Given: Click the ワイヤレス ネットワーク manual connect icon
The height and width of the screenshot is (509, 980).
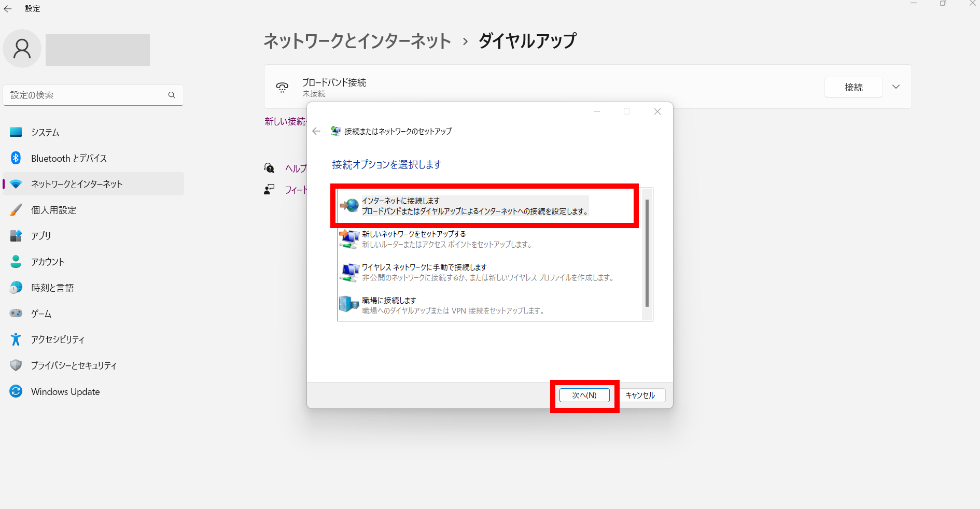Looking at the screenshot, I should coord(349,272).
